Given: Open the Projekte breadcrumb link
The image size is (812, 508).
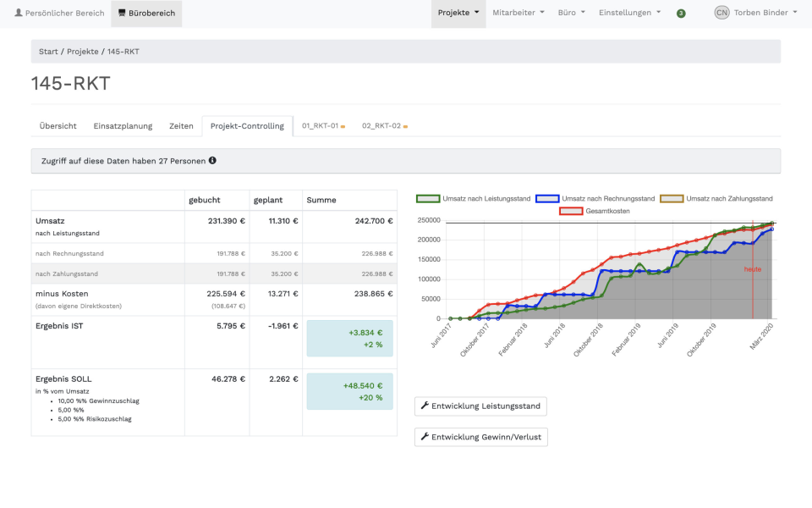Looking at the screenshot, I should tap(81, 51).
